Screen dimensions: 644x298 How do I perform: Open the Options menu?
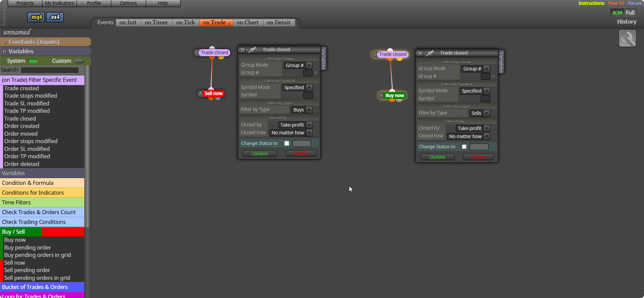tap(128, 3)
